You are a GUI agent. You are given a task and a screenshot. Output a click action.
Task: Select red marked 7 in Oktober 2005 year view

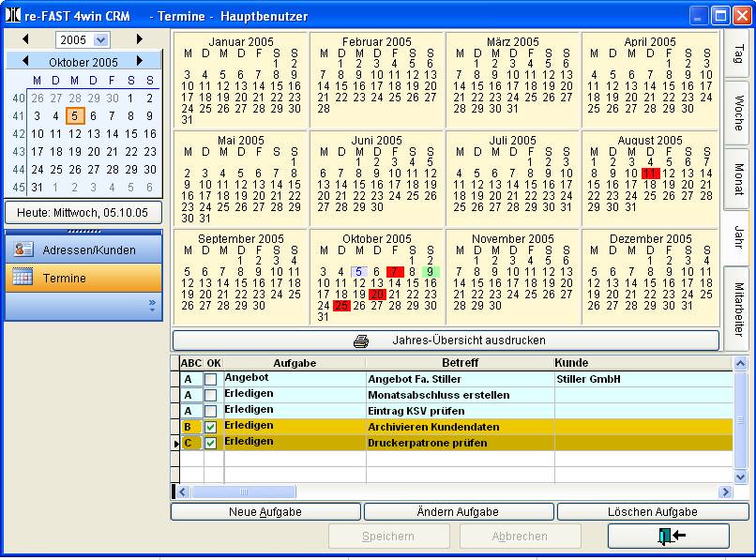tap(395, 272)
